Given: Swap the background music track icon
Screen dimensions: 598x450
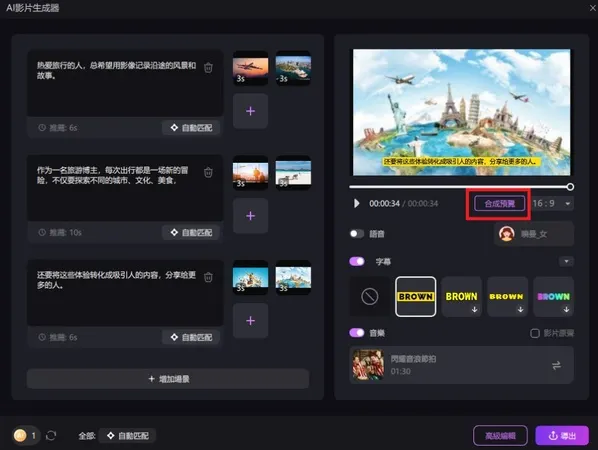Looking at the screenshot, I should pos(556,365).
